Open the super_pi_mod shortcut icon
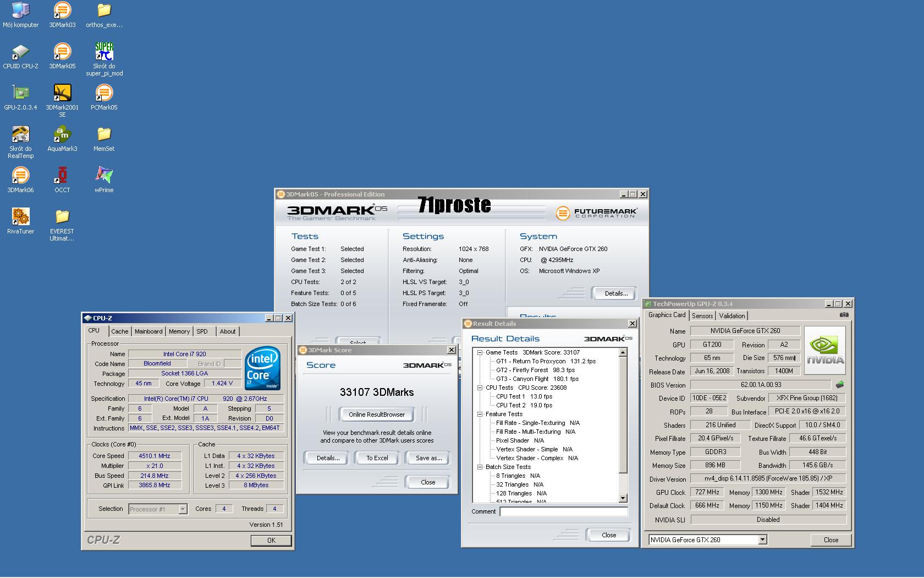Viewport: 924px width, 578px height. click(x=104, y=59)
